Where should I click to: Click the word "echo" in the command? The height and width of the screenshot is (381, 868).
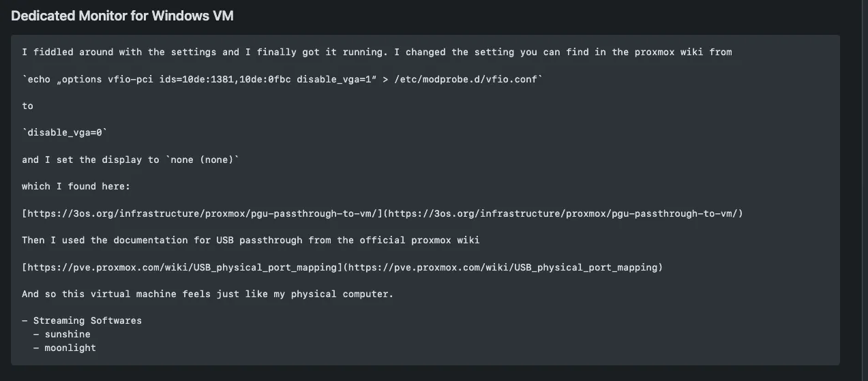click(x=39, y=79)
